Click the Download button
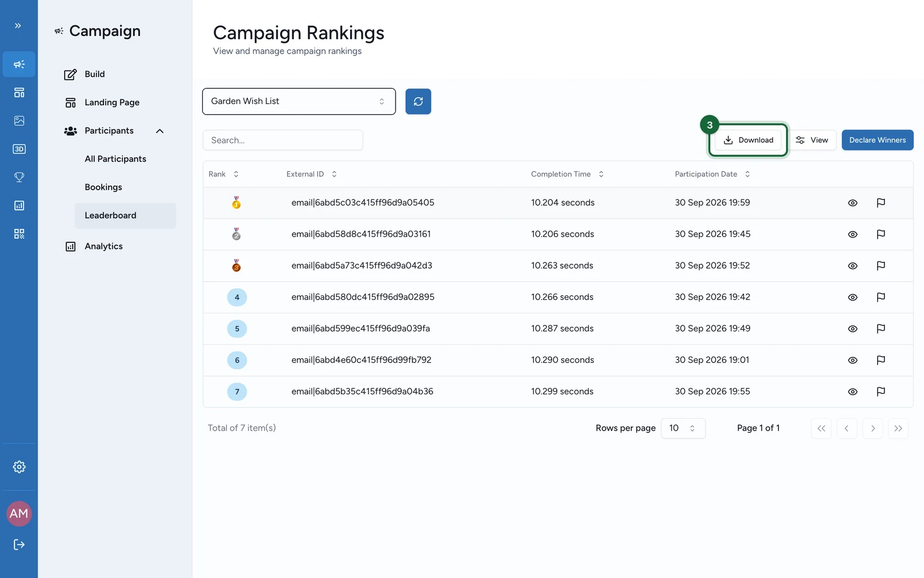 [748, 140]
